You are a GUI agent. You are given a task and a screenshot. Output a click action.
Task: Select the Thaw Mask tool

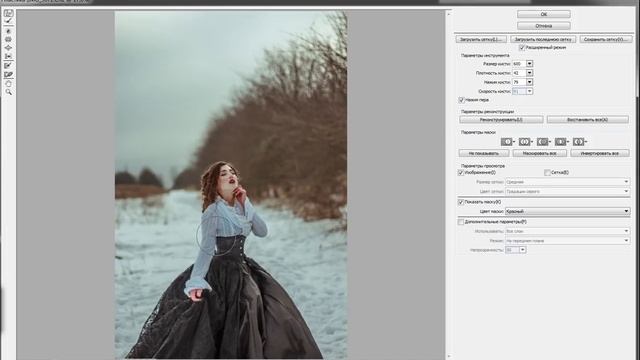8,75
